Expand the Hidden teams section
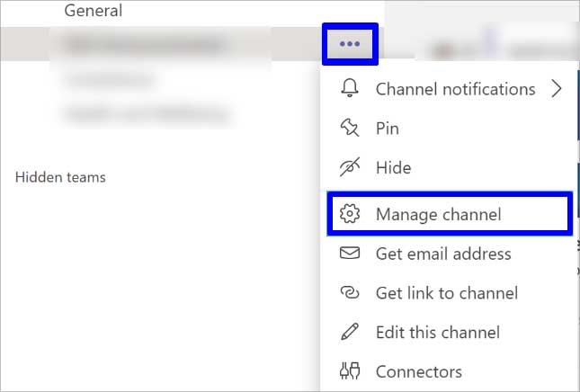The width and height of the screenshot is (580, 392). coord(60,177)
